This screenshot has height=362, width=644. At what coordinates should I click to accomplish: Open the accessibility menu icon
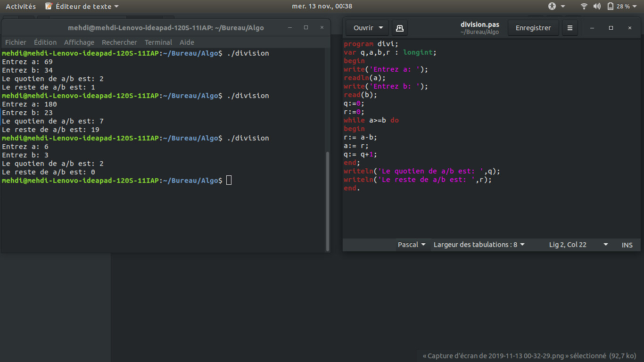tap(552, 6)
